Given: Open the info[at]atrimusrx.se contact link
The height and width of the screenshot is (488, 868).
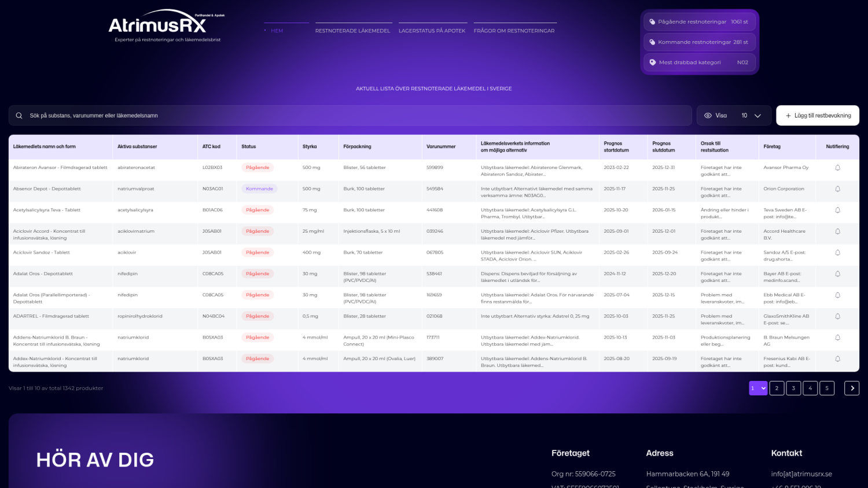Looking at the screenshot, I should click(x=801, y=474).
